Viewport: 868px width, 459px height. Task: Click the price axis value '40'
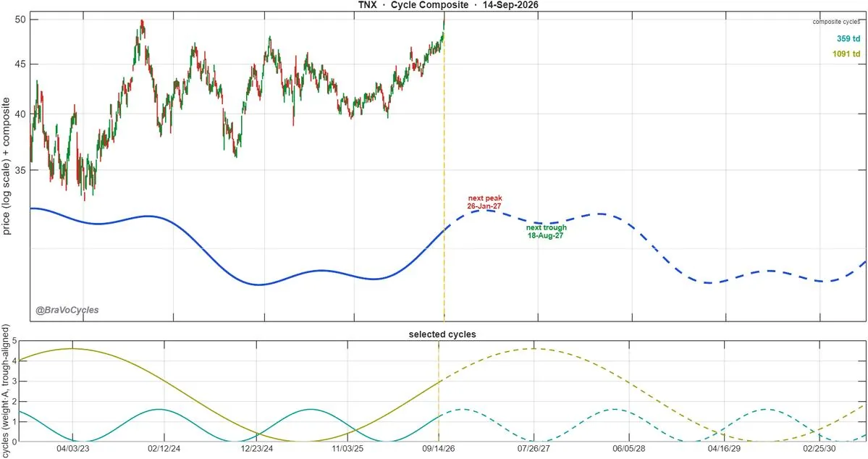(20, 114)
